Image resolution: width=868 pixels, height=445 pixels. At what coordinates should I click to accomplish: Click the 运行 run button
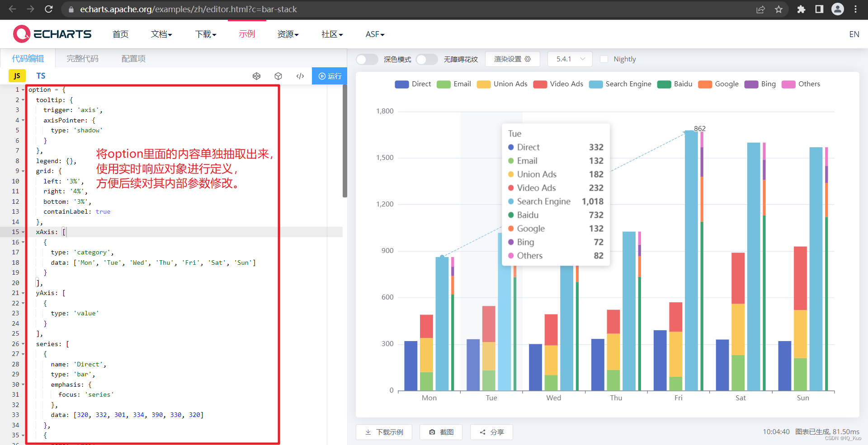[330, 76]
